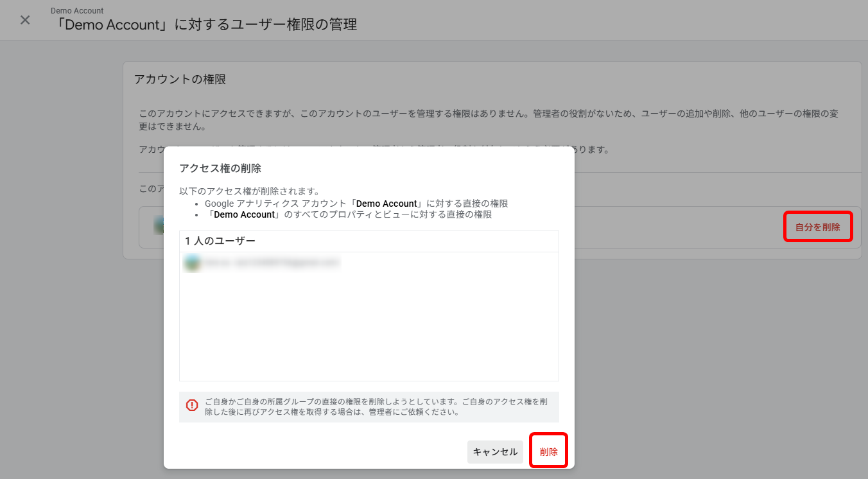
Task: Click the warning message about removing own access
Action: pyautogui.click(x=376, y=407)
